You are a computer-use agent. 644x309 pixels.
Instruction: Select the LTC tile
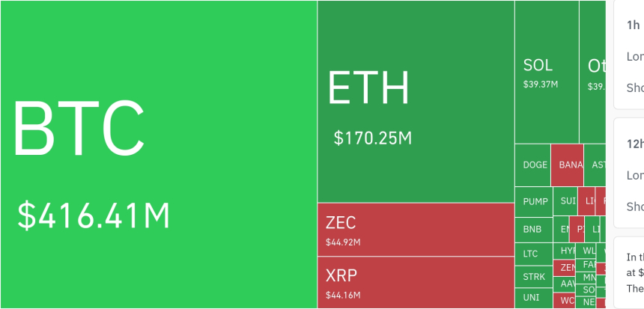(533, 254)
